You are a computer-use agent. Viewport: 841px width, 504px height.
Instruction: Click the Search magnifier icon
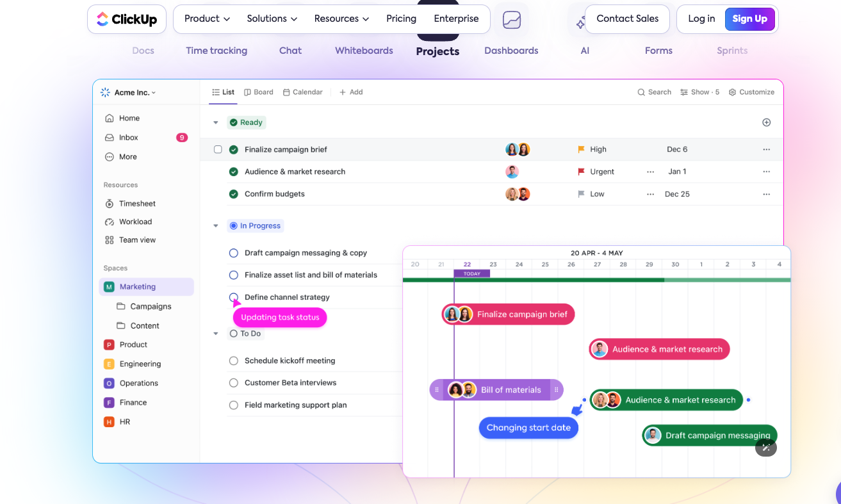[x=641, y=92]
